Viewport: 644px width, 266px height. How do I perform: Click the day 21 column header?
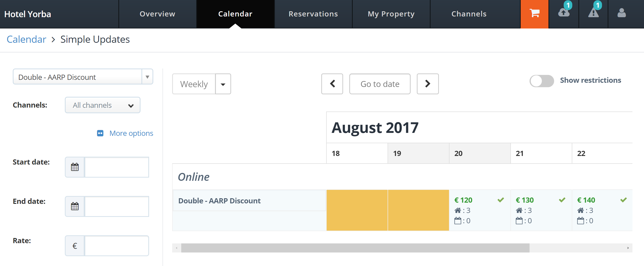[x=541, y=153]
